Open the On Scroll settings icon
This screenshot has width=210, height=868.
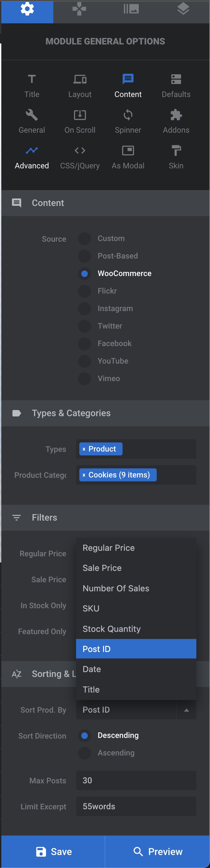coord(80,115)
